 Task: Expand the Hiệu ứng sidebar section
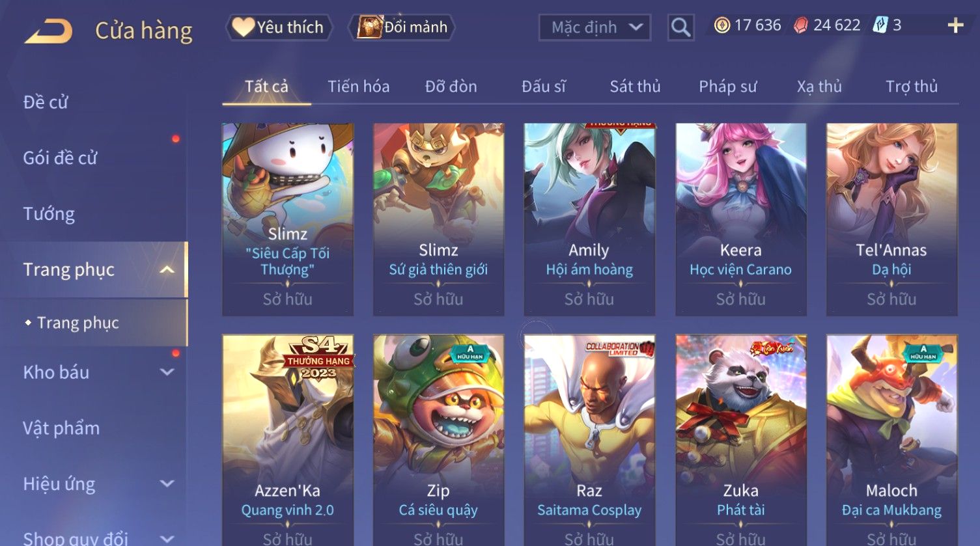tap(167, 484)
